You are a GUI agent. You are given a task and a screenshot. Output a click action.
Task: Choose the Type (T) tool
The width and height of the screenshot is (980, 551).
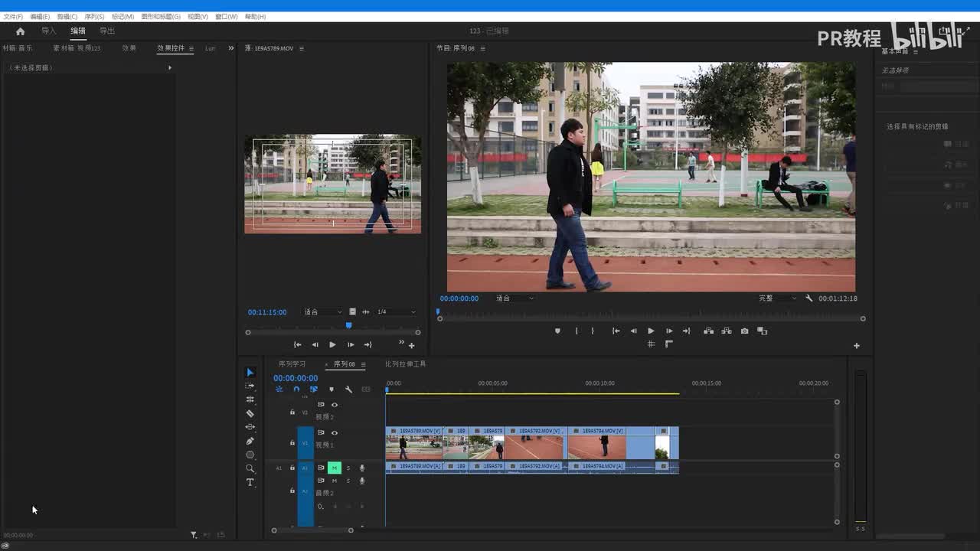click(250, 482)
